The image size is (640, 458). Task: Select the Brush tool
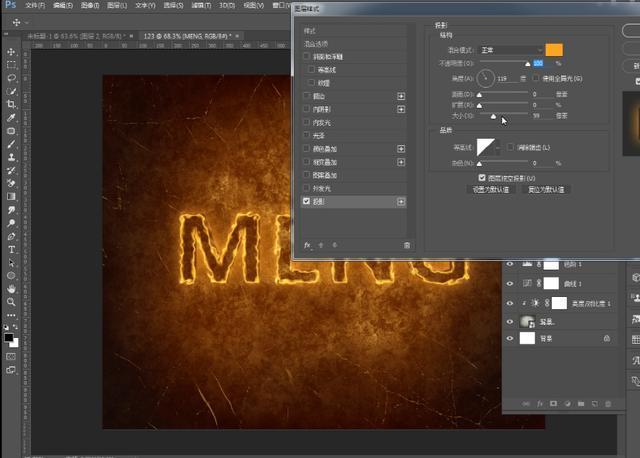click(x=11, y=144)
